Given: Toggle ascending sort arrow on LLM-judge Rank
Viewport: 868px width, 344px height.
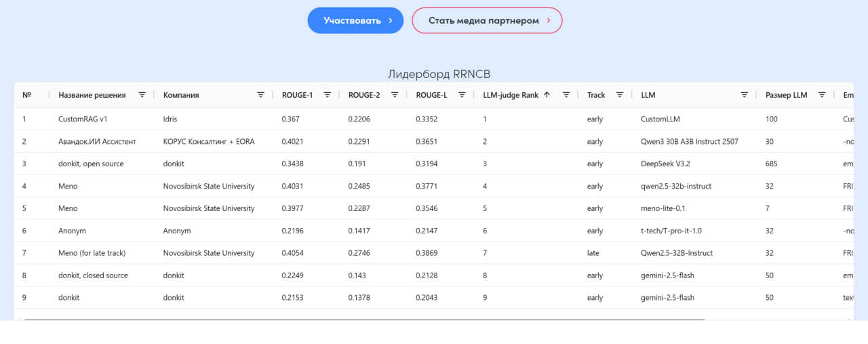Looking at the screenshot, I should click(547, 95).
